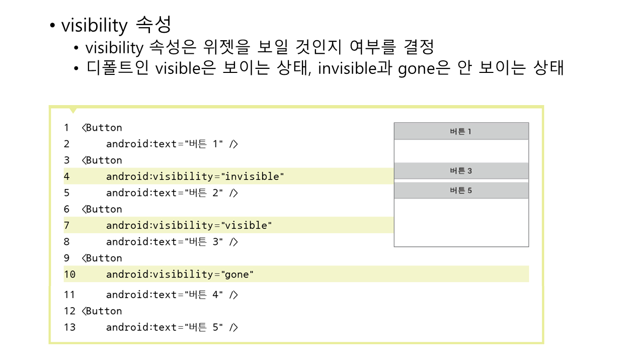Image resolution: width=644 pixels, height=362 pixels.
Task: Click line number 10 in code listing
Action: [69, 274]
